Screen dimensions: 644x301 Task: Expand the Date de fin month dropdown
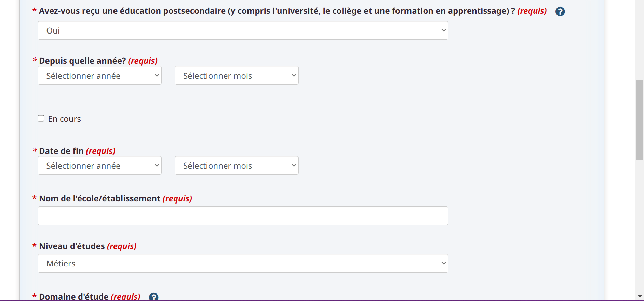click(237, 166)
